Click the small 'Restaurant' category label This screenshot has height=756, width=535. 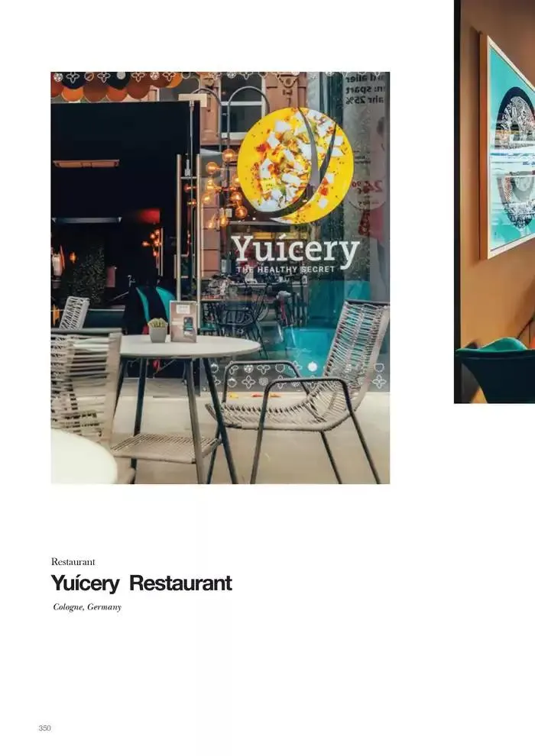73,562
